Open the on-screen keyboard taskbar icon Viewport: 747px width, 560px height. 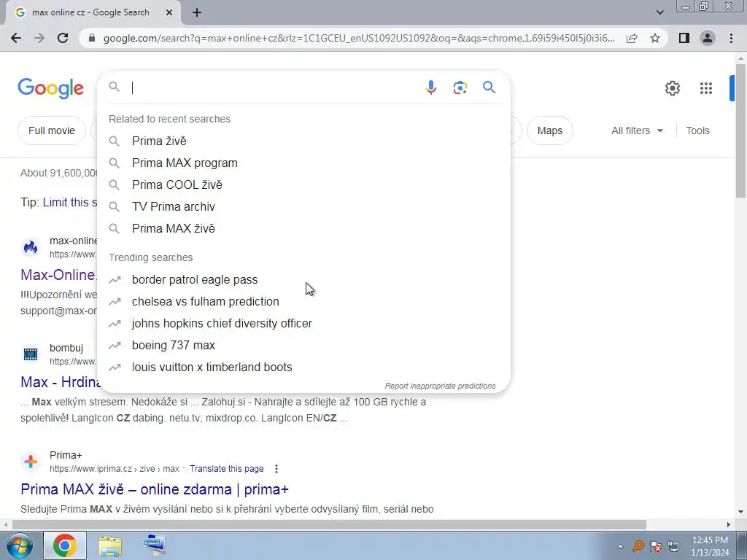click(x=155, y=545)
